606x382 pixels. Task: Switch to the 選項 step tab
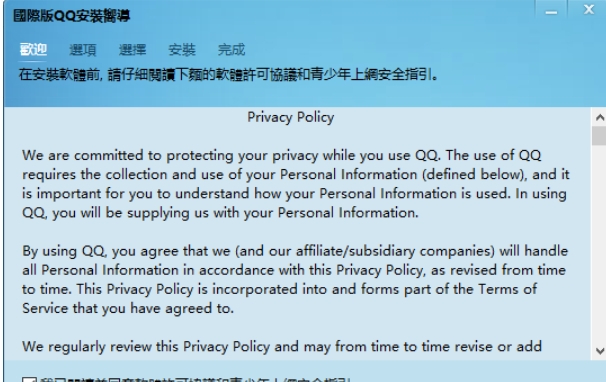point(83,49)
